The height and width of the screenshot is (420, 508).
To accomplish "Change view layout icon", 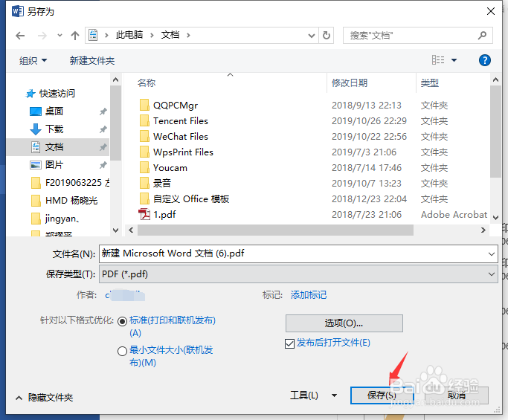I will point(438,60).
